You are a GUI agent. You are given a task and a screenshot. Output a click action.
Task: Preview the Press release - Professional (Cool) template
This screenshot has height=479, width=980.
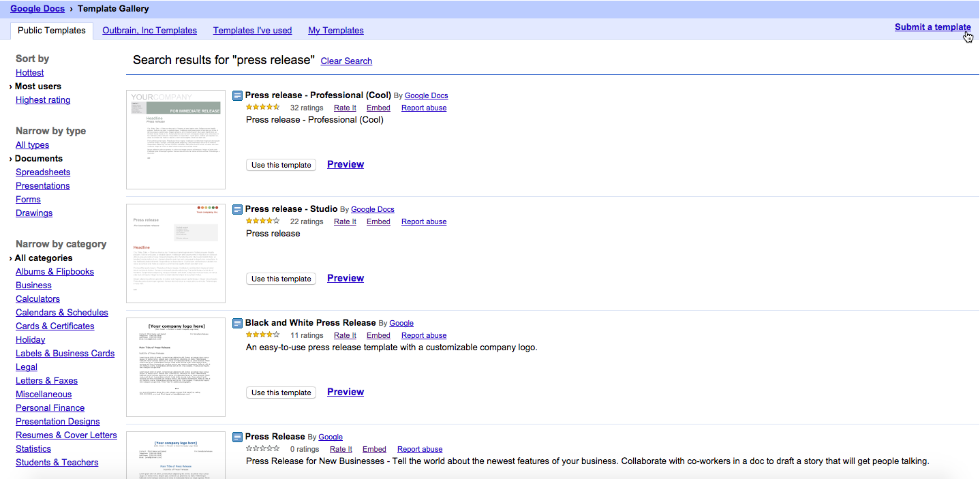click(x=346, y=164)
